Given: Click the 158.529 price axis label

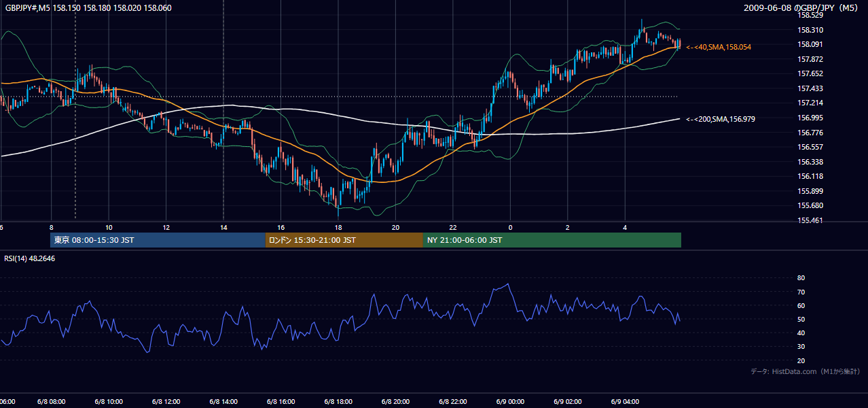Looking at the screenshot, I should pos(811,15).
